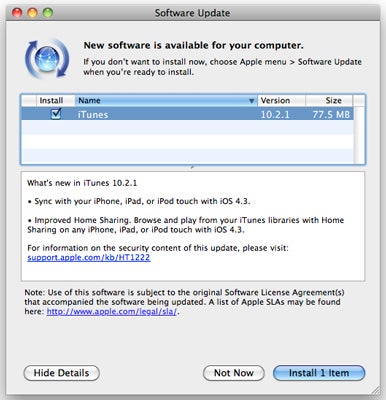The image size is (386, 400).
Task: Select the iTunes update row name
Action: [93, 114]
